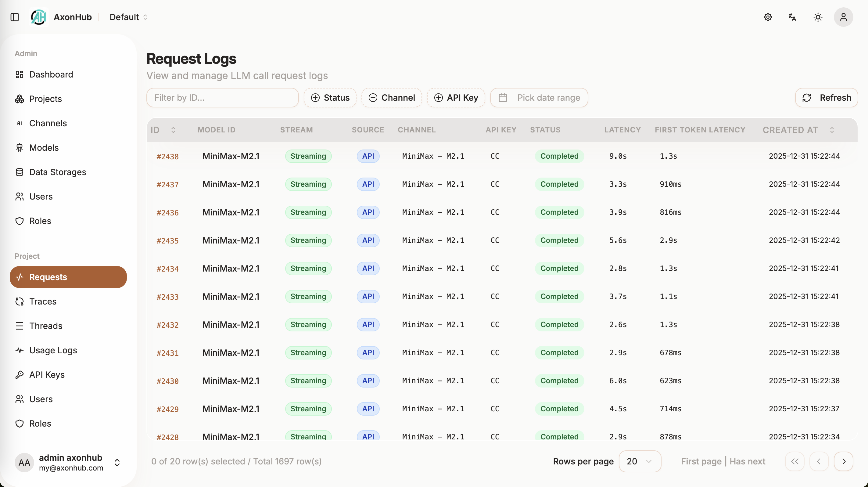The image size is (868, 487).
Task: Switch to the Usage Logs section
Action: coord(53,350)
